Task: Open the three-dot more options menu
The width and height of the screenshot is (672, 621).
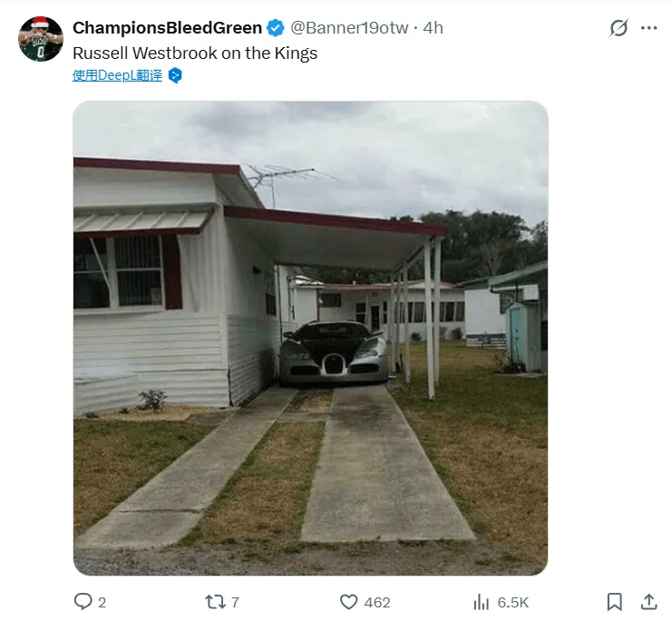Action: click(x=648, y=28)
